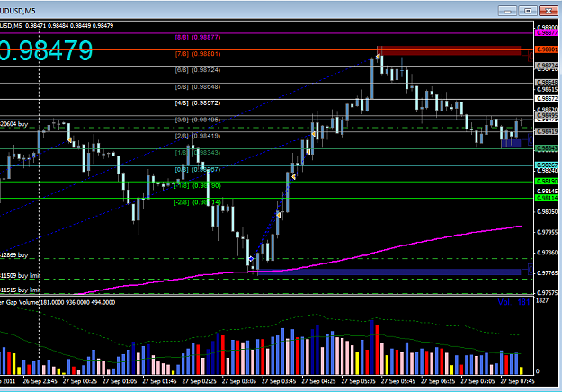The image size is (562, 392).
Task: Click the large cyan 0.98479 price display
Action: 46,50
